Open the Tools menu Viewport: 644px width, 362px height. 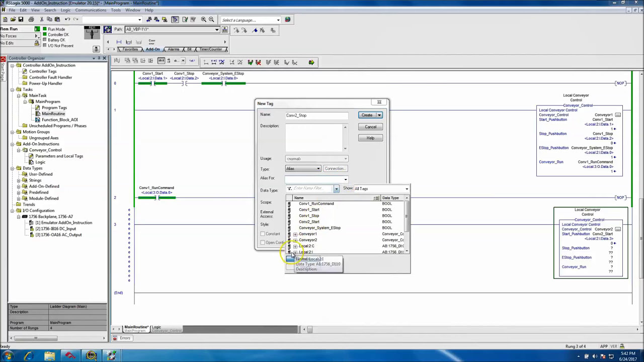[x=116, y=10]
